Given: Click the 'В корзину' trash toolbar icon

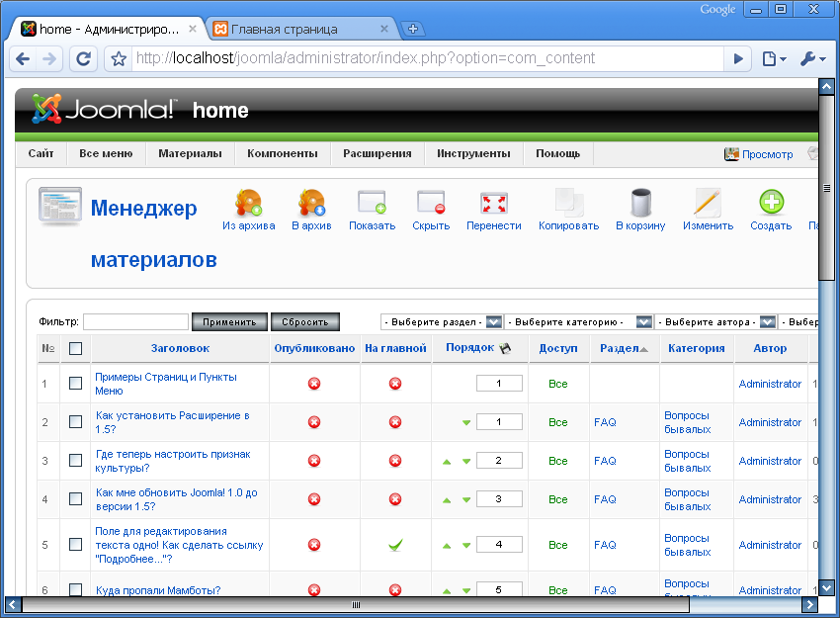Looking at the screenshot, I should tap(640, 203).
